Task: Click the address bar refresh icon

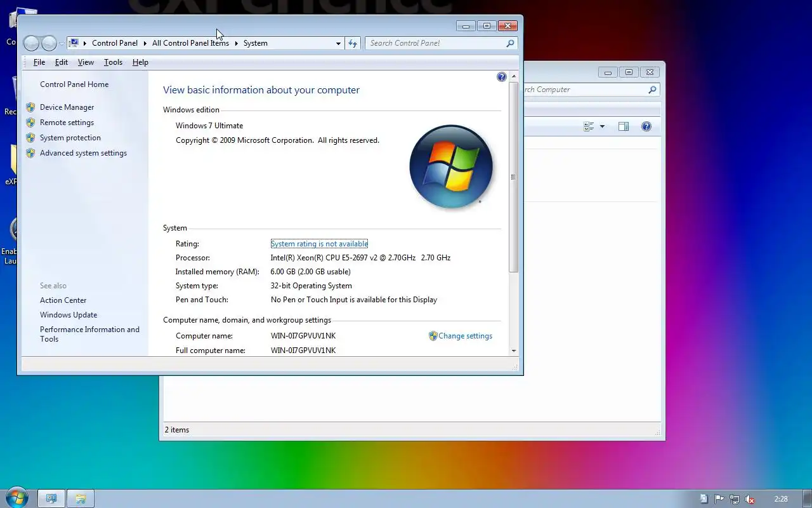Action: pyautogui.click(x=353, y=43)
